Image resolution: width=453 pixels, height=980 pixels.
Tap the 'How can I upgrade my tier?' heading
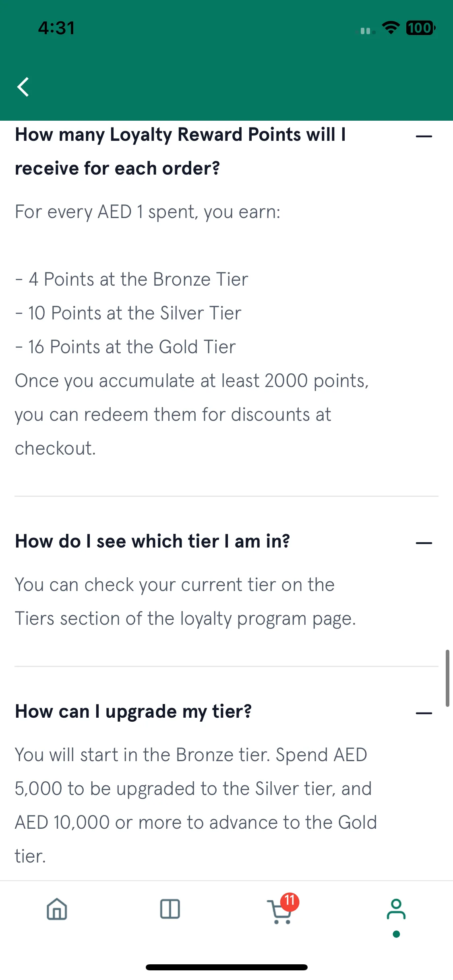click(133, 712)
